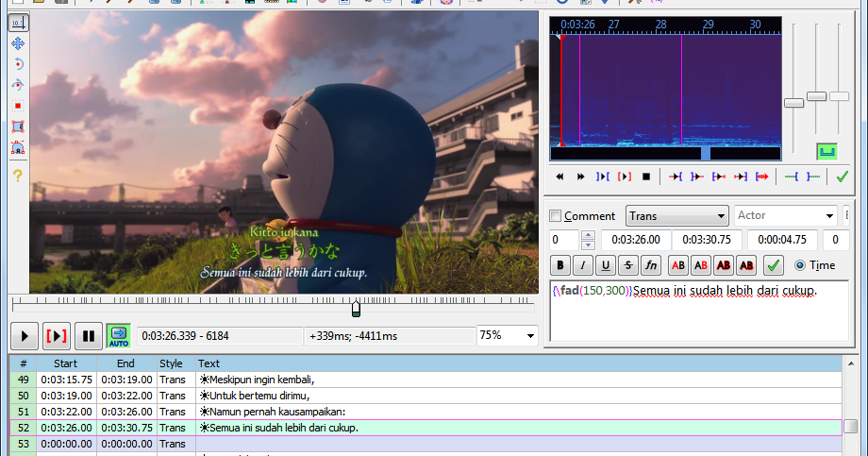Toggle video AUTO scroll button
This screenshot has width=868, height=456.
[119, 336]
